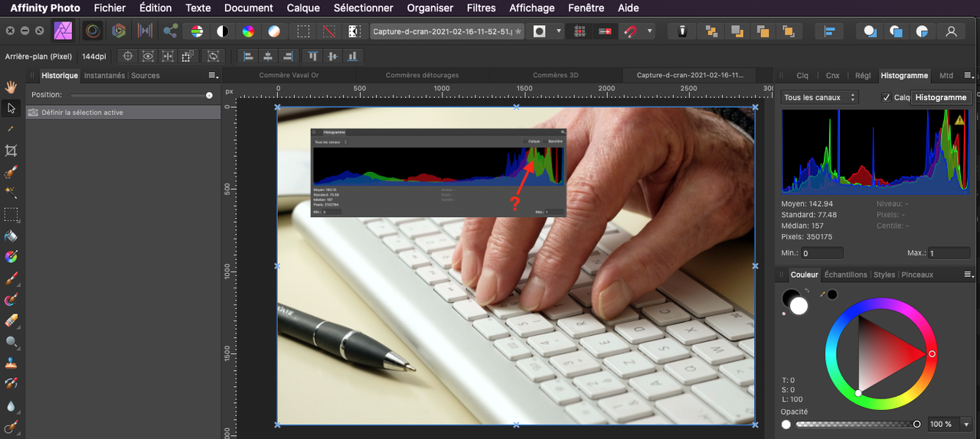This screenshot has width=980, height=439.
Task: Toggle the Quick Mask button
Action: tap(540, 31)
